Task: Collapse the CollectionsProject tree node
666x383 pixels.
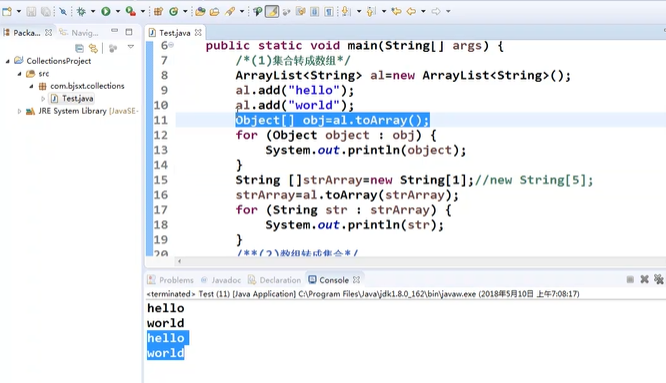Action: tap(8, 61)
